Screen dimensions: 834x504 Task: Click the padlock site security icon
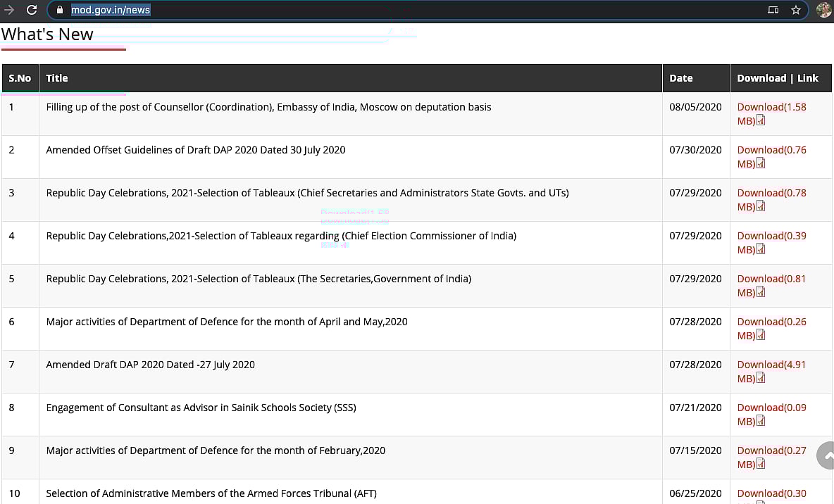click(x=59, y=10)
